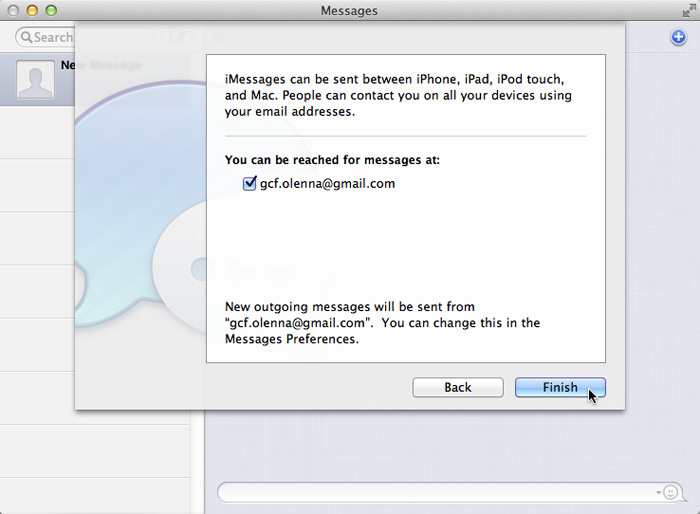Click the compose new message icon
The image size is (700, 514).
176,37
